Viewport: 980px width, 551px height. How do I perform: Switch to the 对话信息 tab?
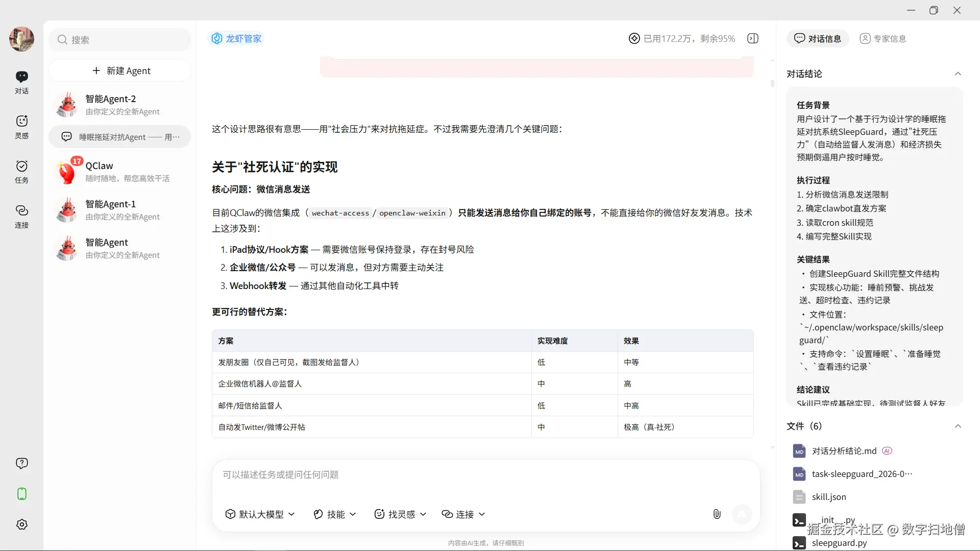click(x=818, y=39)
